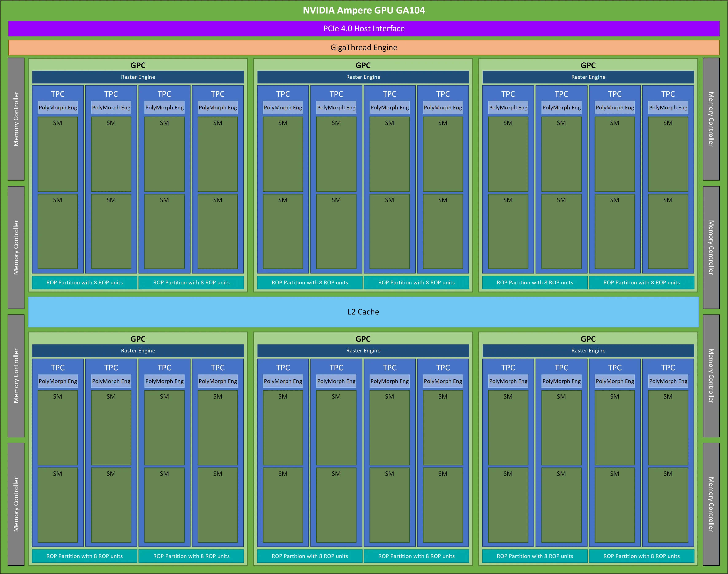
Task: Click first TPC label in top-left GPC
Action: 58,94
